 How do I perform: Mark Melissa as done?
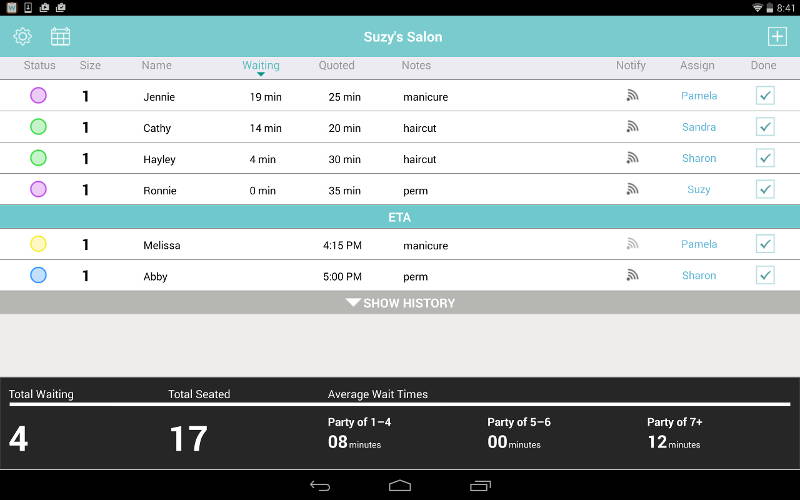click(765, 244)
